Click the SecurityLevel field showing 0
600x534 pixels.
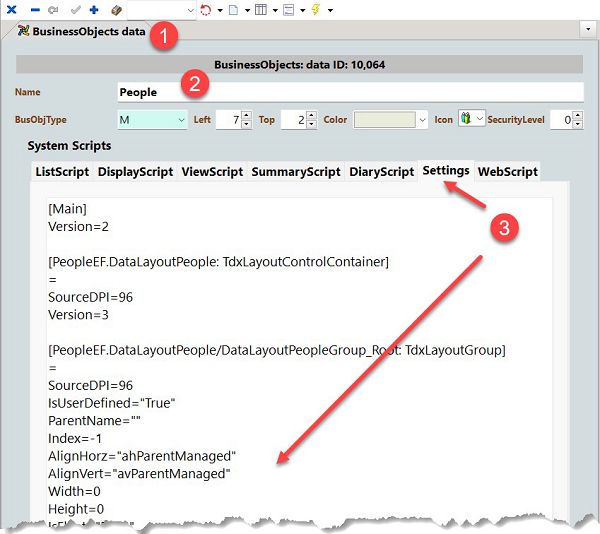click(x=562, y=120)
